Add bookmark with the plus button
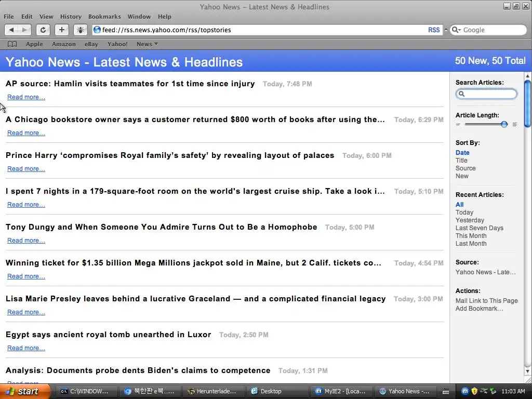This screenshot has height=399, width=532. pos(62,30)
